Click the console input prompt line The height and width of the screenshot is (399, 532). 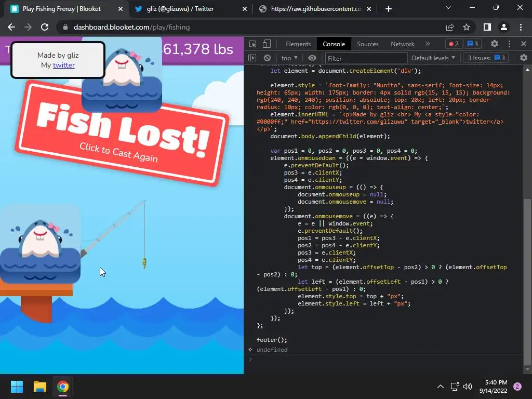[386, 360]
